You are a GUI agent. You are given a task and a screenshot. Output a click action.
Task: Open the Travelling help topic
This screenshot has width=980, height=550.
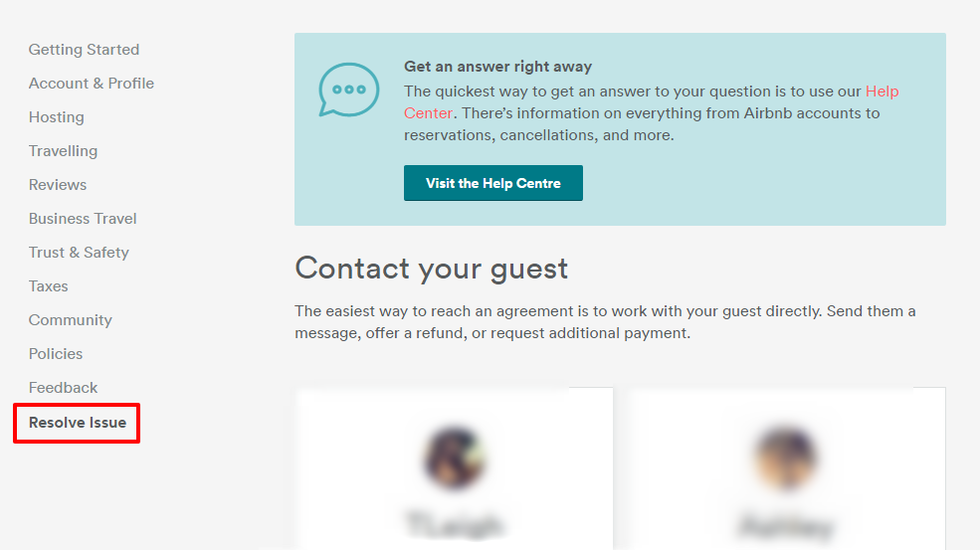63,151
